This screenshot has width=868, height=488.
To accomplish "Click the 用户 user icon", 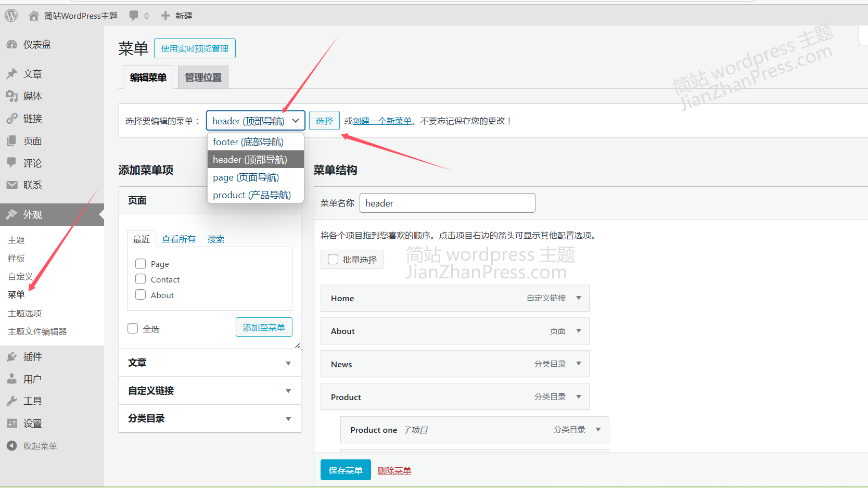I will tap(12, 379).
